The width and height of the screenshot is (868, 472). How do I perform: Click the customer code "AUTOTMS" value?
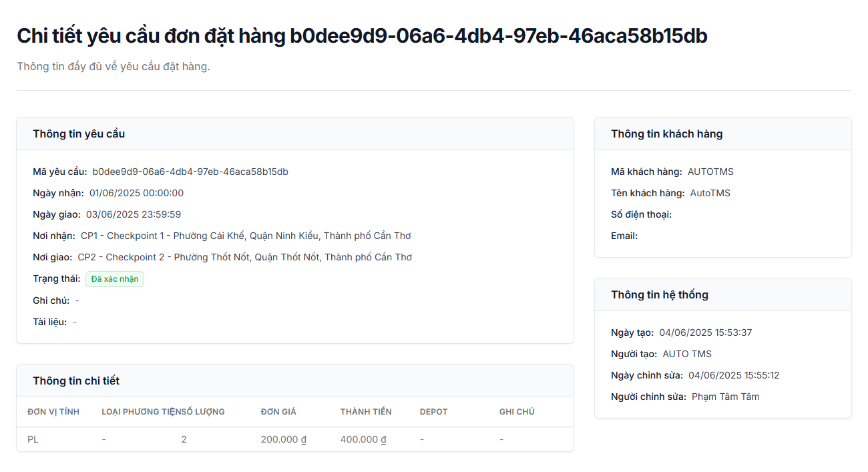pos(710,172)
